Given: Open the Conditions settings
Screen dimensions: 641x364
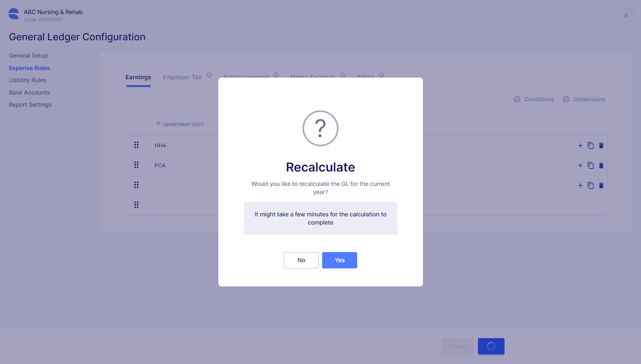Looking at the screenshot, I should tap(534, 99).
